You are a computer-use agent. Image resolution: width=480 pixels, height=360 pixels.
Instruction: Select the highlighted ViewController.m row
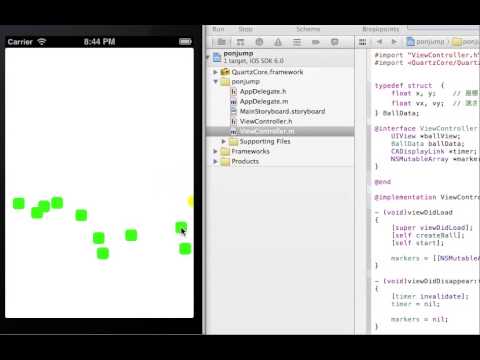tap(280, 131)
